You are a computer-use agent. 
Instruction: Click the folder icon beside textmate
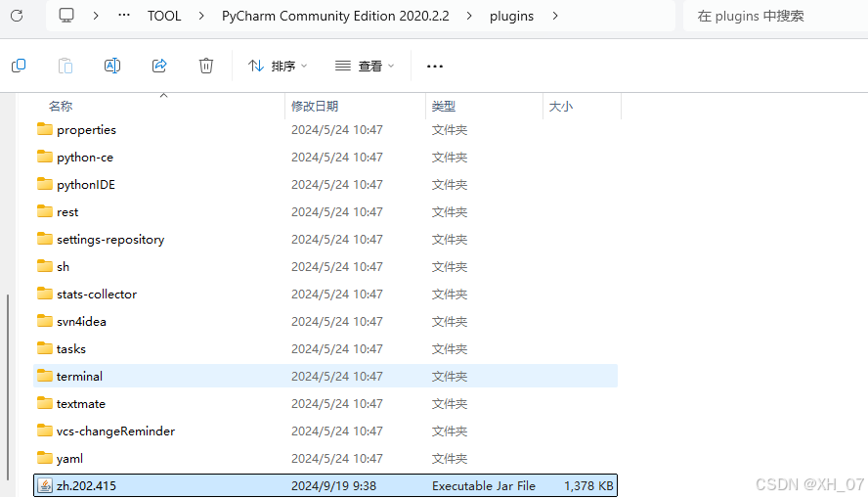(x=45, y=403)
